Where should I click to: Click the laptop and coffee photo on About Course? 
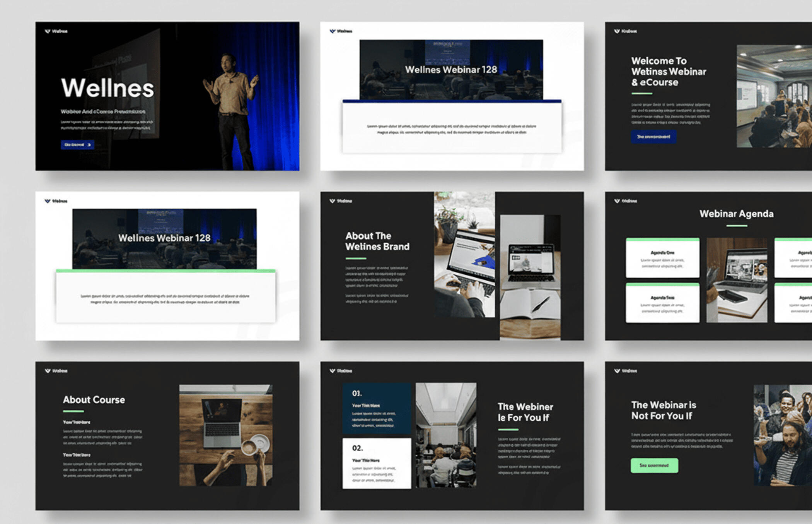(226, 435)
